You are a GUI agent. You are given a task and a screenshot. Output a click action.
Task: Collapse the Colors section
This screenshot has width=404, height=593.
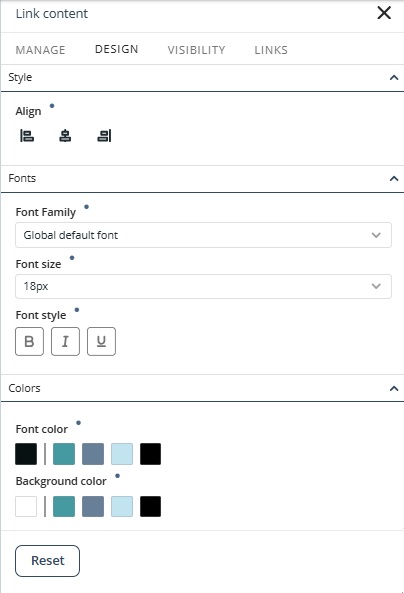(394, 388)
